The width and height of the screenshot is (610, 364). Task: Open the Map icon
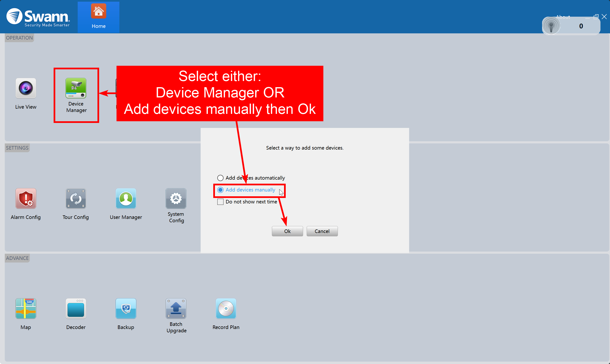pyautogui.click(x=26, y=308)
